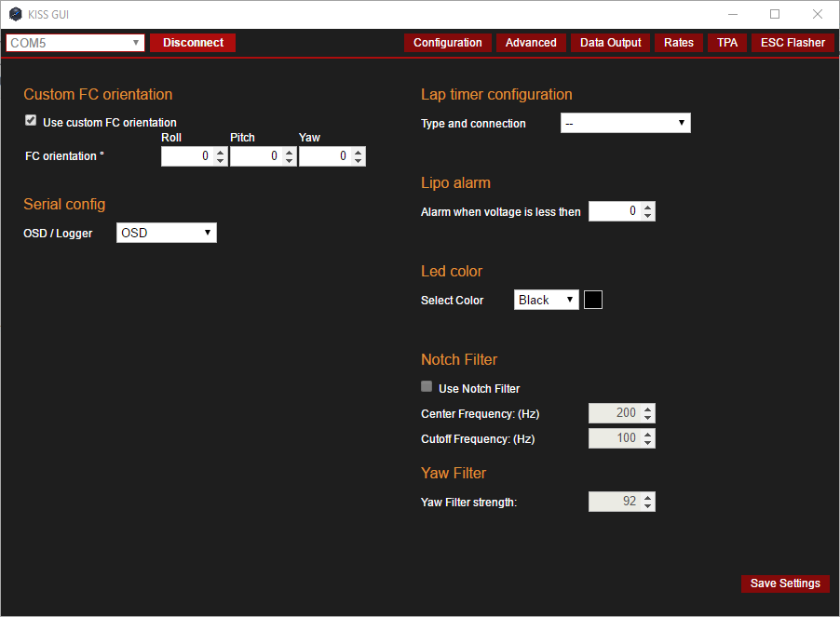Decrease the Pitch orientation value with down arrow
Viewport: 840px width, 617px height.
(289, 161)
